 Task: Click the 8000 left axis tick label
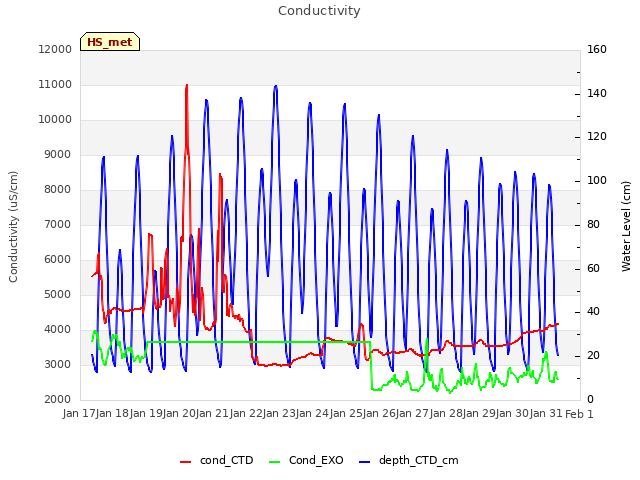(x=58, y=190)
